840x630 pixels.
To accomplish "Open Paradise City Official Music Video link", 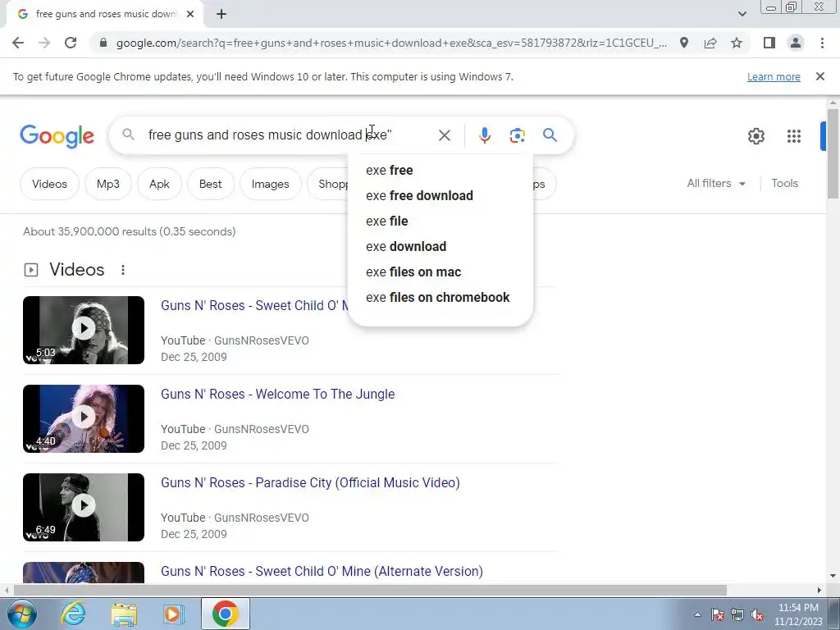I will (310, 482).
